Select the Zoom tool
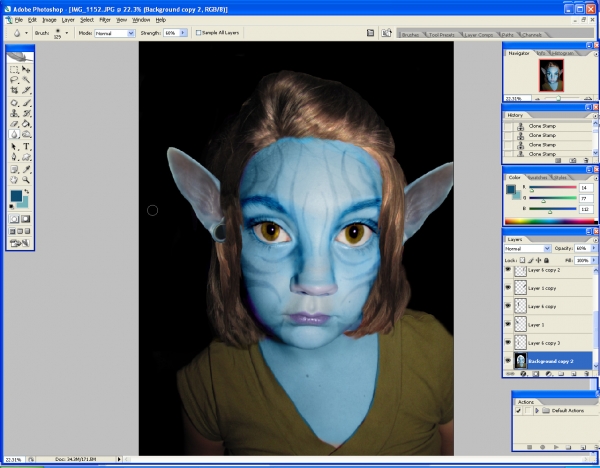Viewport: 600px width, 468px height. tap(26, 179)
